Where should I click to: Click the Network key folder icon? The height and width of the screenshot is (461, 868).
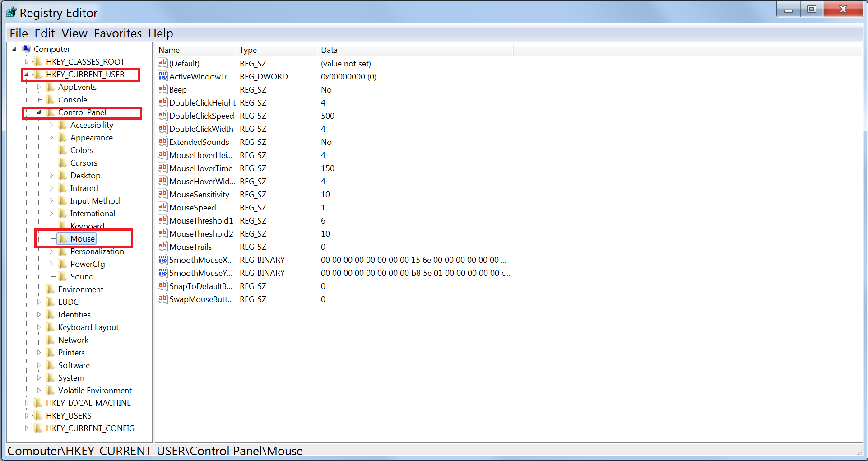point(50,340)
